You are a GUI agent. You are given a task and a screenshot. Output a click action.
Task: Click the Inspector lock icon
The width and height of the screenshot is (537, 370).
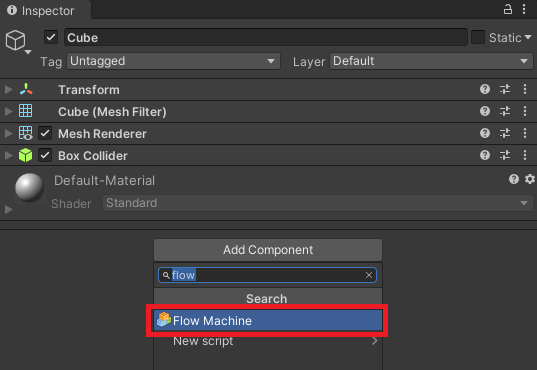508,9
